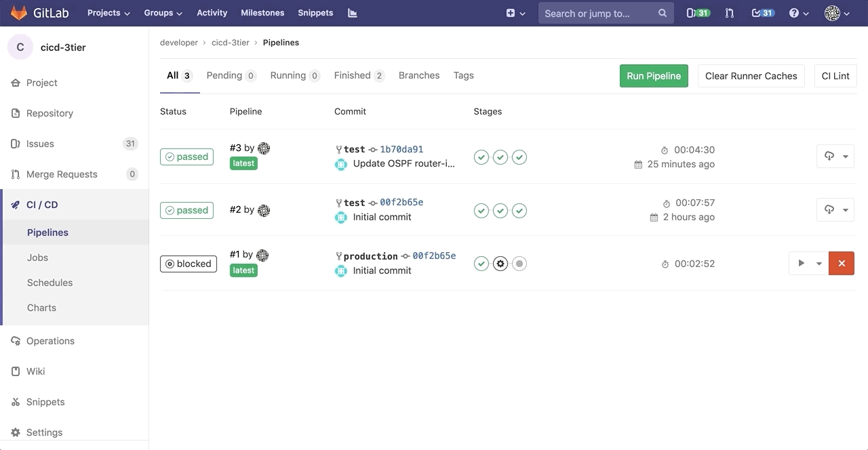Switch to the Finished pipelines tab

[359, 76]
